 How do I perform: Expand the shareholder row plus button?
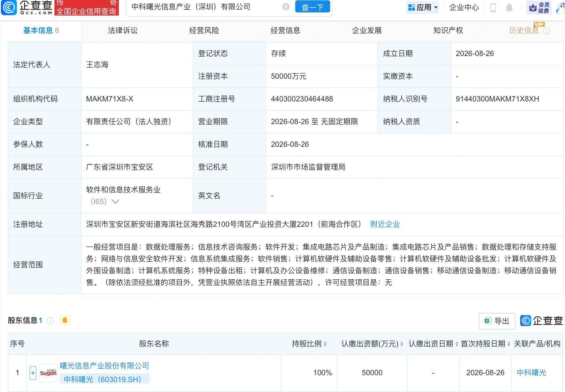(x=33, y=373)
